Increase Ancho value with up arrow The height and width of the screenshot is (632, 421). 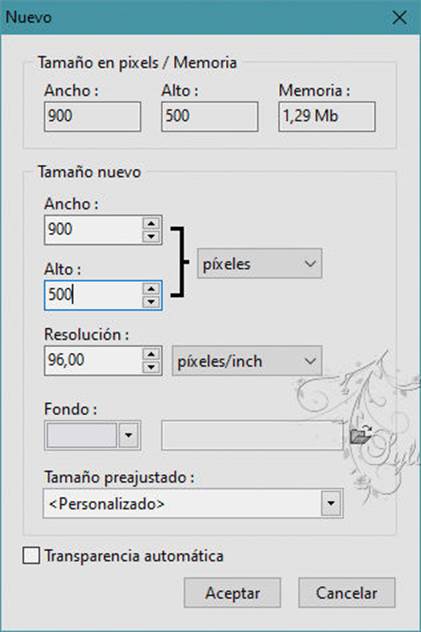coord(151,224)
